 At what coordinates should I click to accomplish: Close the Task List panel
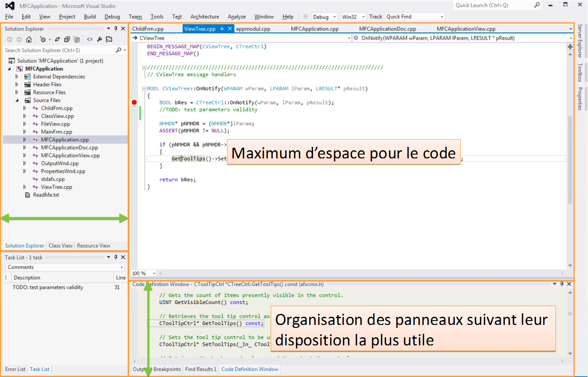point(123,257)
